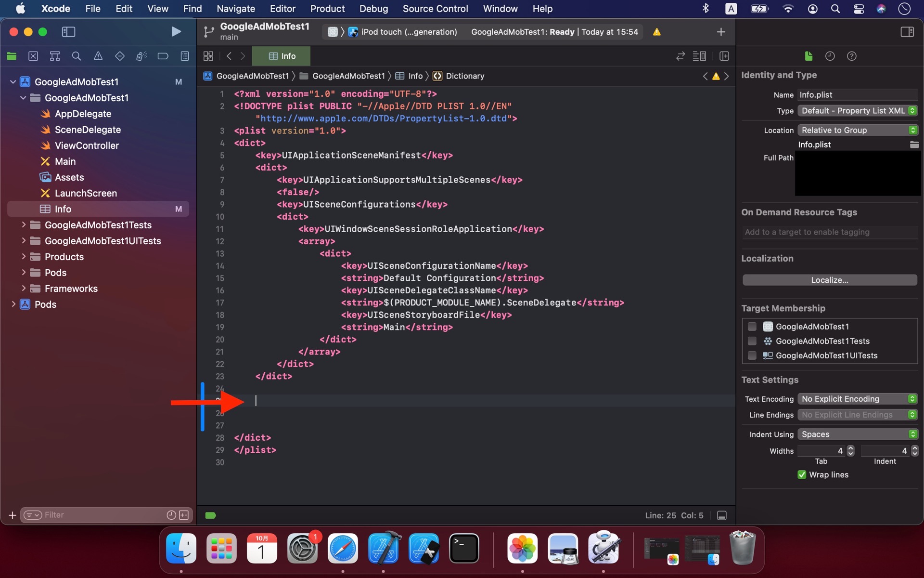
Task: Open the Indent Using Spaces dropdown
Action: coord(858,434)
